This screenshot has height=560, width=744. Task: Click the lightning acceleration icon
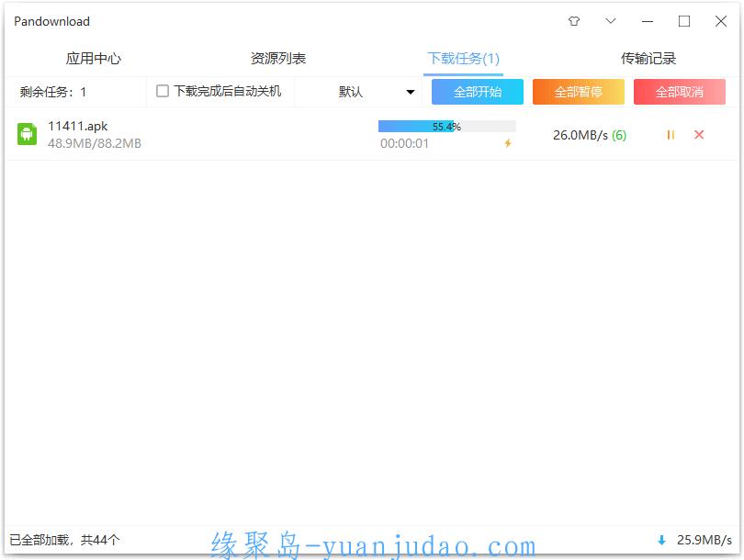tap(508, 142)
